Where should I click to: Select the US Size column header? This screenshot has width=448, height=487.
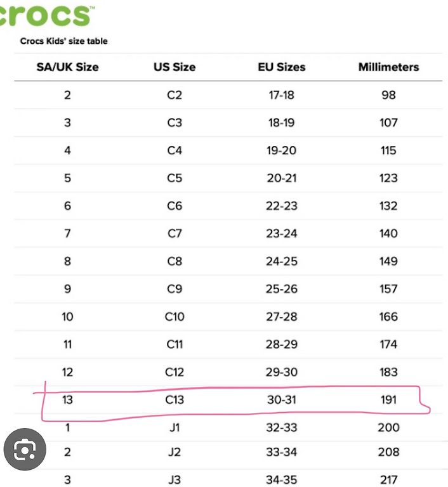[x=175, y=67]
